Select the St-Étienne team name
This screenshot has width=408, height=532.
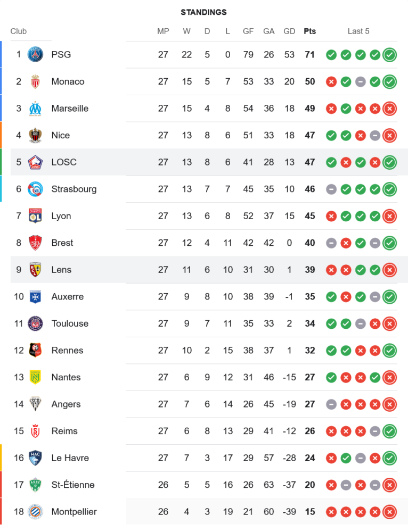[x=73, y=485]
